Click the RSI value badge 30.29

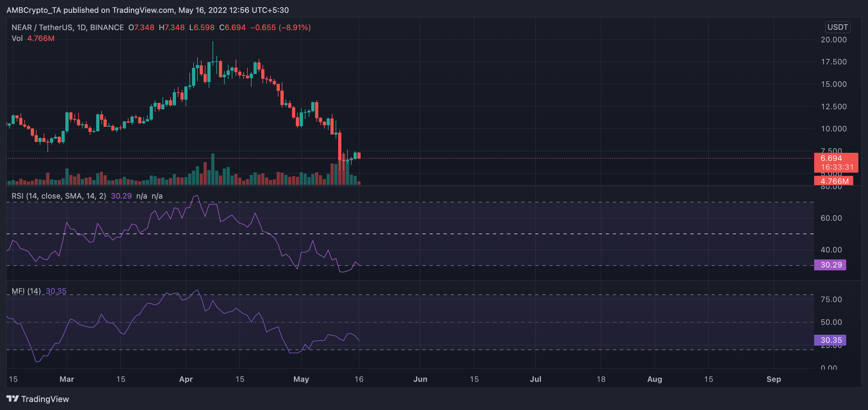point(830,265)
